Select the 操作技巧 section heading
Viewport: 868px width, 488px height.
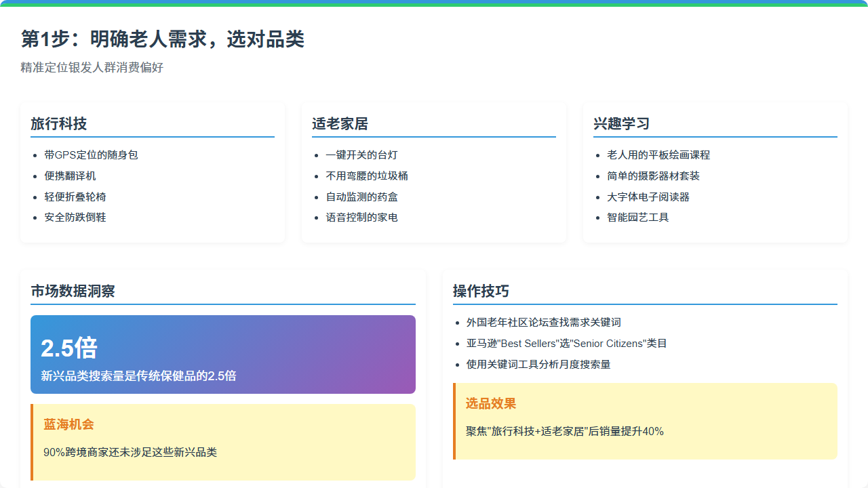pyautogui.click(x=481, y=291)
